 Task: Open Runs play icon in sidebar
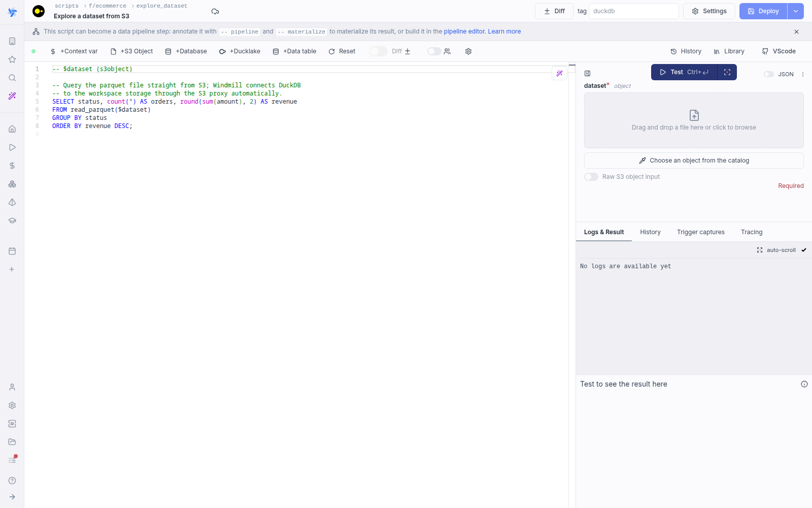pos(12,147)
